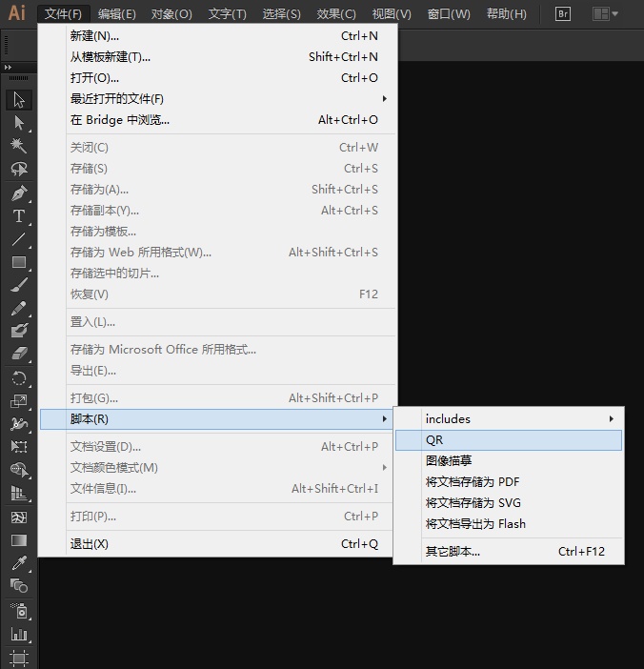
Task: Choose 其它脚本... entry
Action: tap(509, 551)
